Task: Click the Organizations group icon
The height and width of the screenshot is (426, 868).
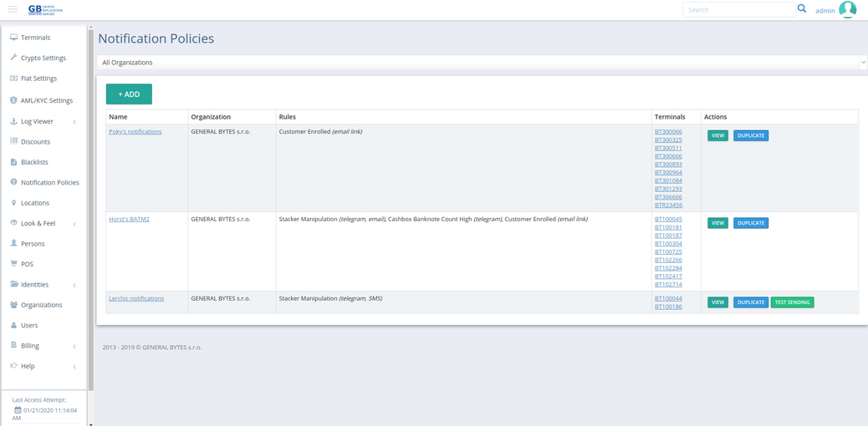Action: (13, 305)
